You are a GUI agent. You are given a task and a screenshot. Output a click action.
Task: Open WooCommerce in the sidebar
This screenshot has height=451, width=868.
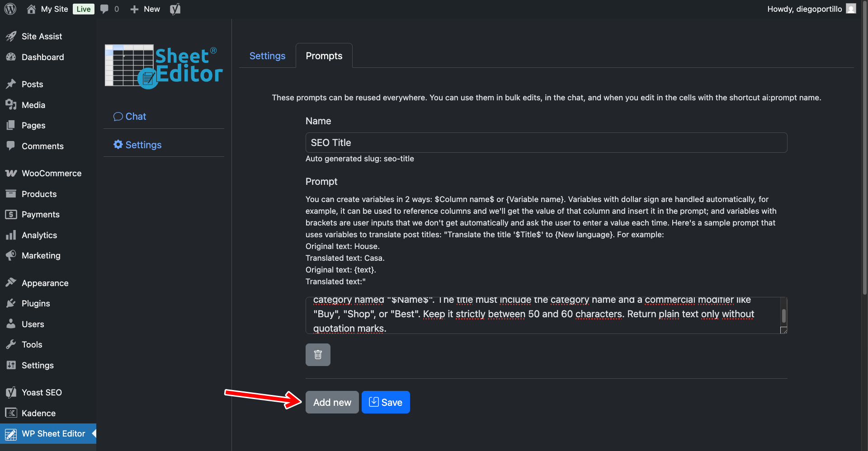pos(51,173)
